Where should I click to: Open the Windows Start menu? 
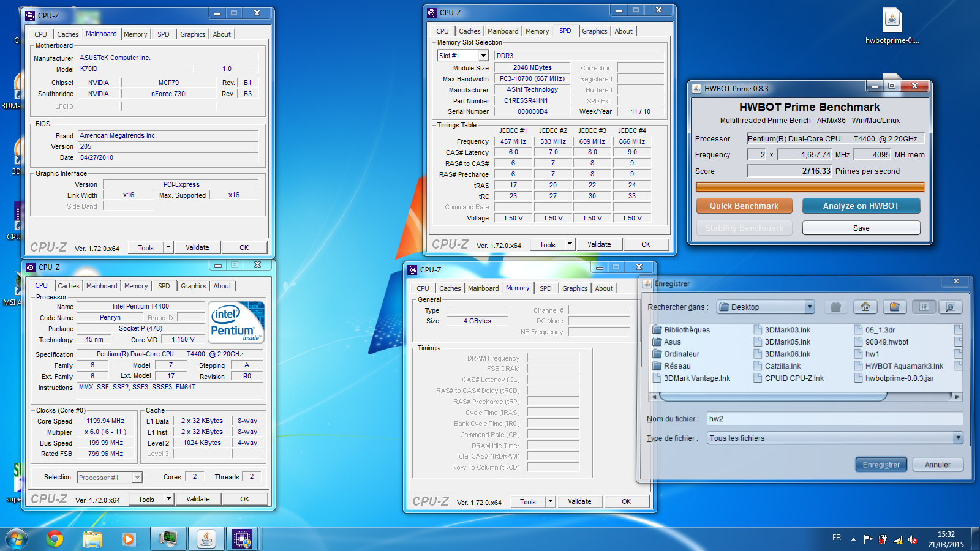click(x=17, y=539)
